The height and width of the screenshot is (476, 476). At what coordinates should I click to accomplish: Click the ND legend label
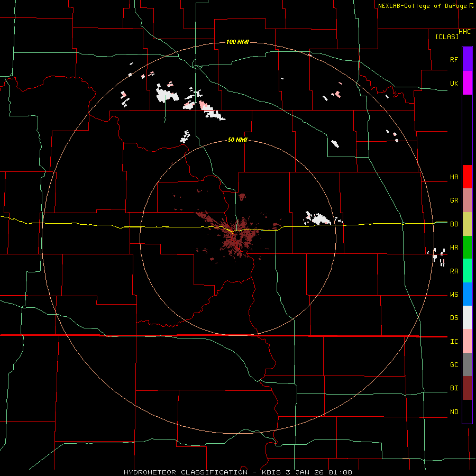pyautogui.click(x=454, y=412)
